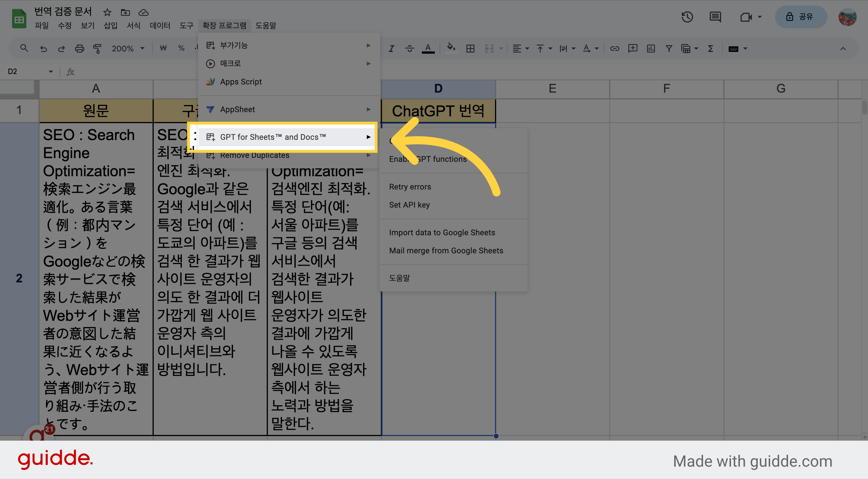Image resolution: width=868 pixels, height=479 pixels.
Task: Redo the last action
Action: tap(61, 49)
